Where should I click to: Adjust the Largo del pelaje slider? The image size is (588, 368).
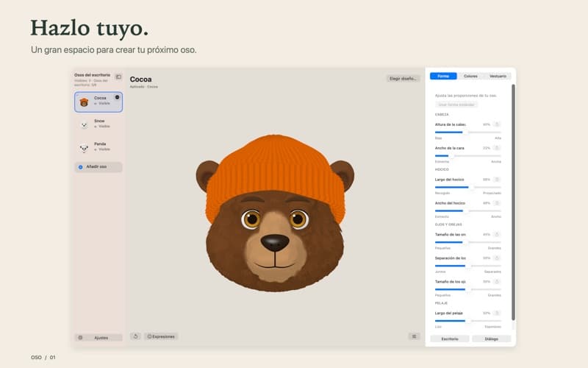pyautogui.click(x=467, y=321)
